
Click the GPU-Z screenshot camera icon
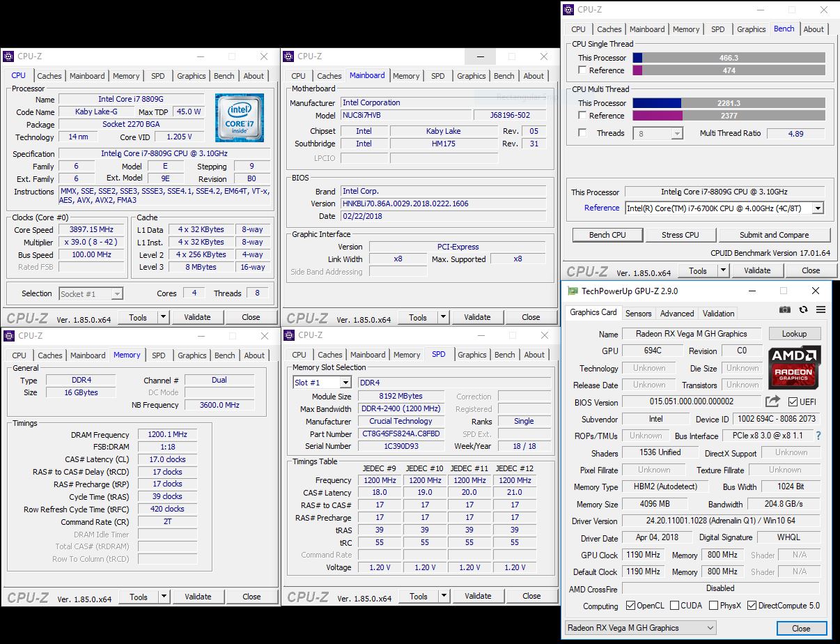(x=785, y=310)
